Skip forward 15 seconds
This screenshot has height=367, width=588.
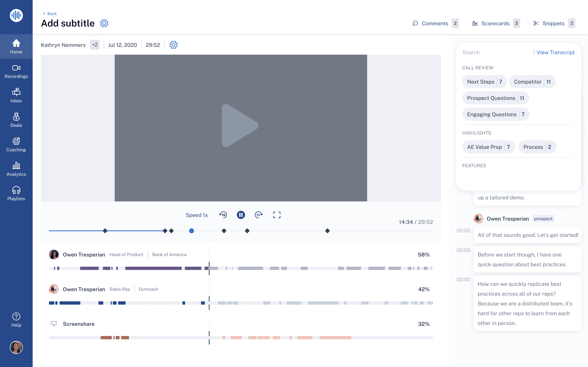(x=258, y=215)
